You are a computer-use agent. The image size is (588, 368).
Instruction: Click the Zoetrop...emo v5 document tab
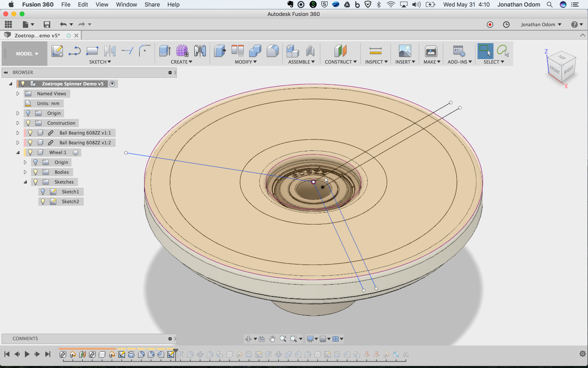(37, 36)
